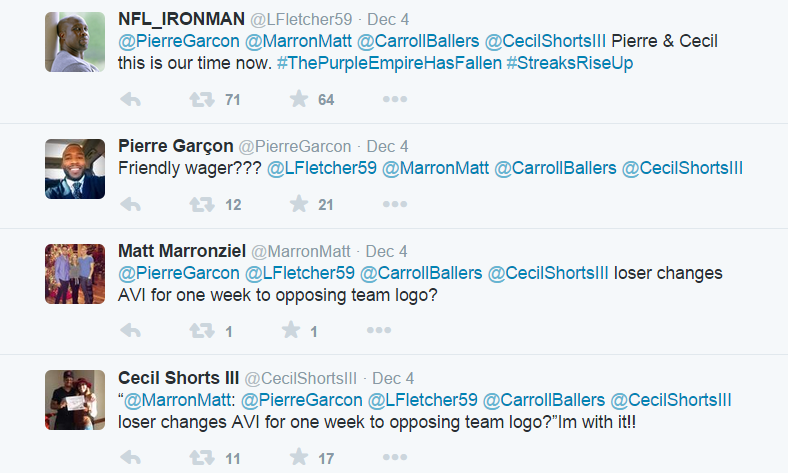Open NFL_IRONMAN profile picture
The height and width of the screenshot is (473, 788).
75,42
